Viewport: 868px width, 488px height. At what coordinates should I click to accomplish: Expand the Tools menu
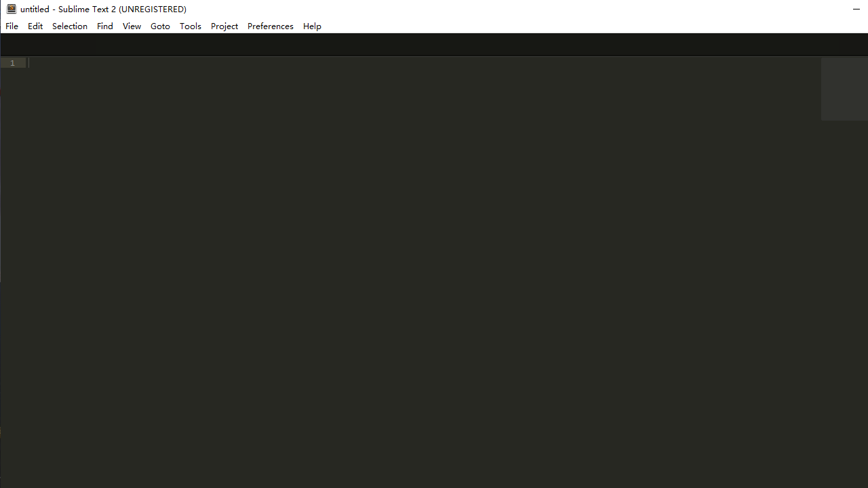190,26
